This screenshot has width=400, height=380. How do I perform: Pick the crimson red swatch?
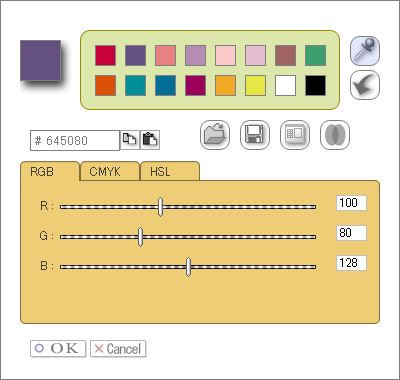click(x=105, y=56)
